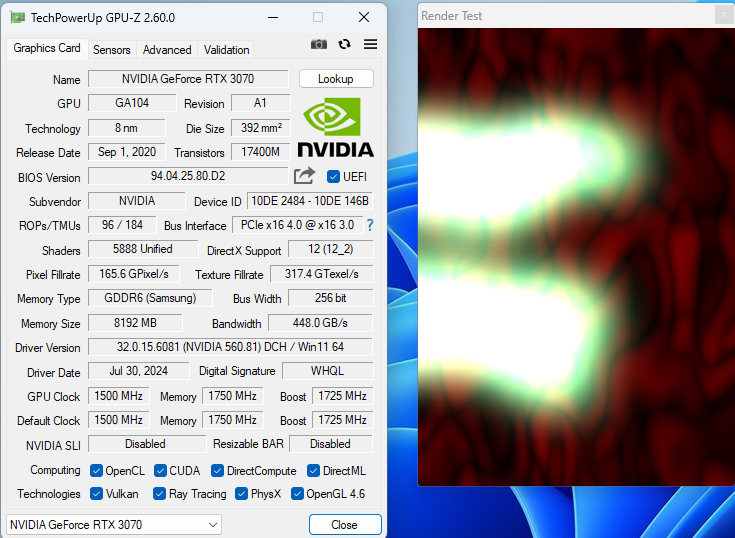This screenshot has width=735, height=538.
Task: Click the Die Size value 392 mm²
Action: pos(261,128)
